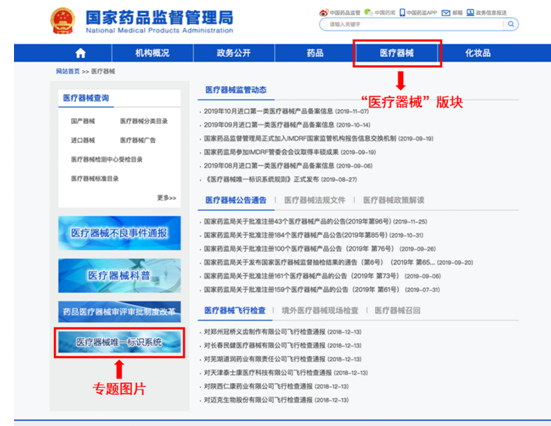This screenshot has width=551, height=426.
Task: Switch to the 医疗器械法规文件 tab
Action: coord(315,200)
